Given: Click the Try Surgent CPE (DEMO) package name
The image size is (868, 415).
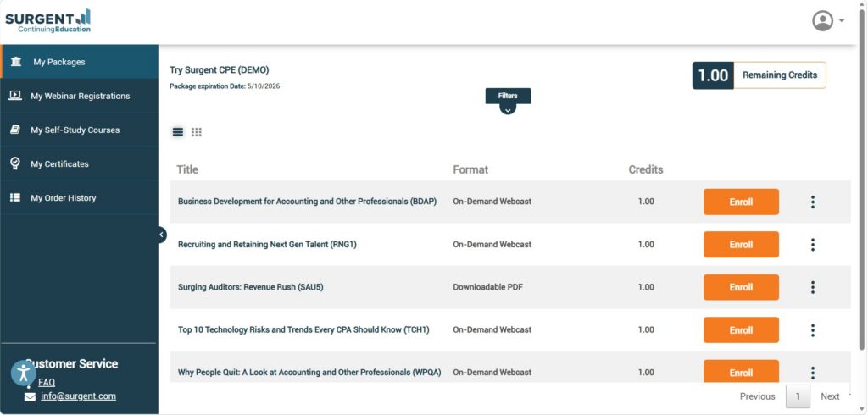Looking at the screenshot, I should pyautogui.click(x=220, y=70).
